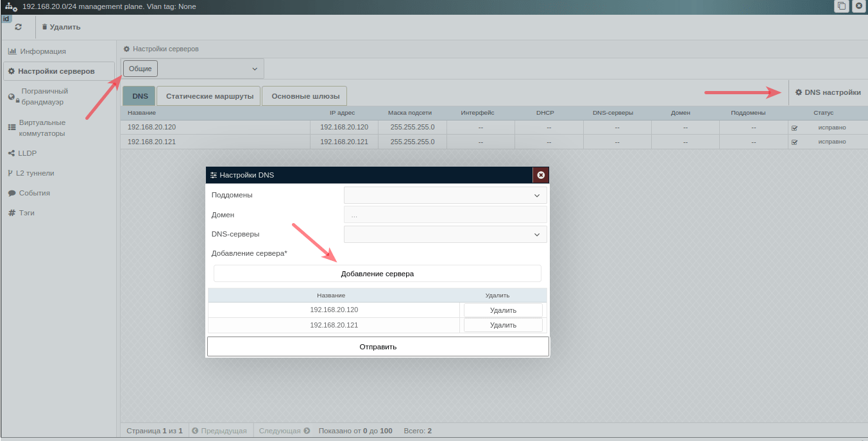Click the Добавление сервера button
This screenshot has width=868, height=441.
coord(377,274)
